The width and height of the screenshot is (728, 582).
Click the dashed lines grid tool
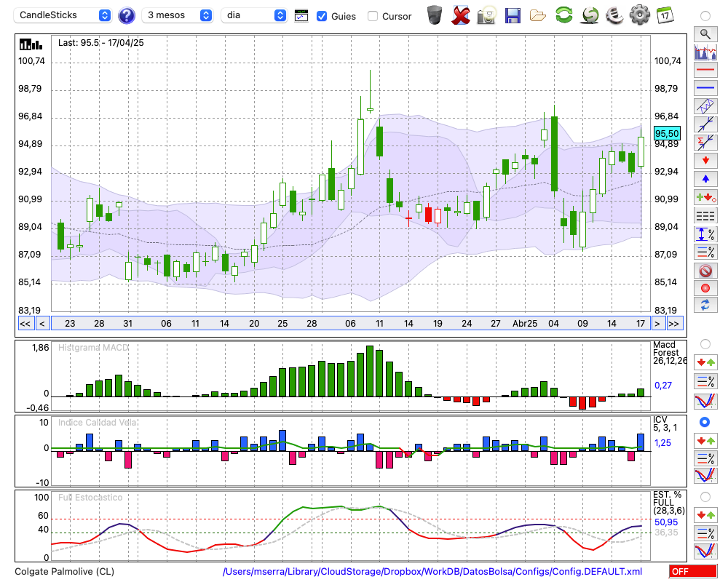(x=705, y=216)
